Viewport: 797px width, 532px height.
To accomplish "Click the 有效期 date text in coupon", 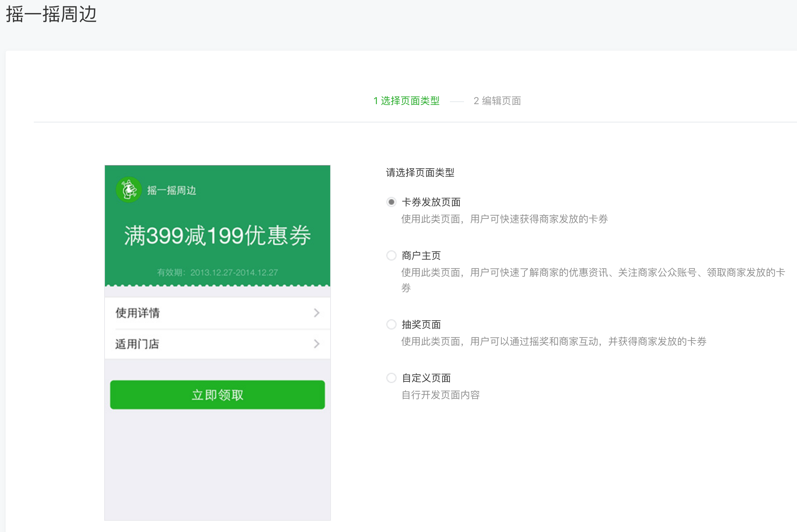I will tap(218, 272).
